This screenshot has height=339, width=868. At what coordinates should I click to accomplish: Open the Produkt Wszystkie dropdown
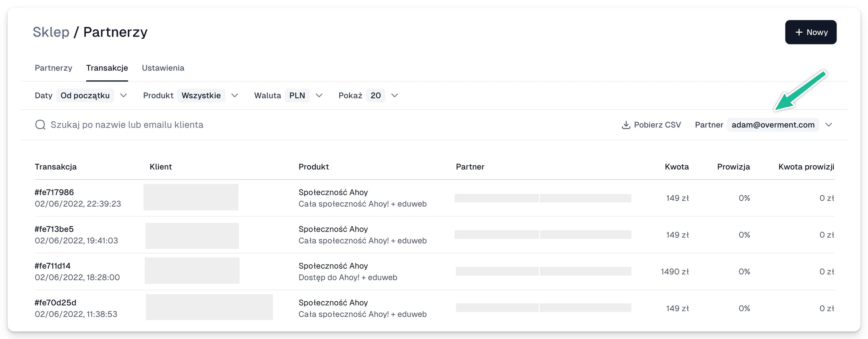pyautogui.click(x=201, y=96)
